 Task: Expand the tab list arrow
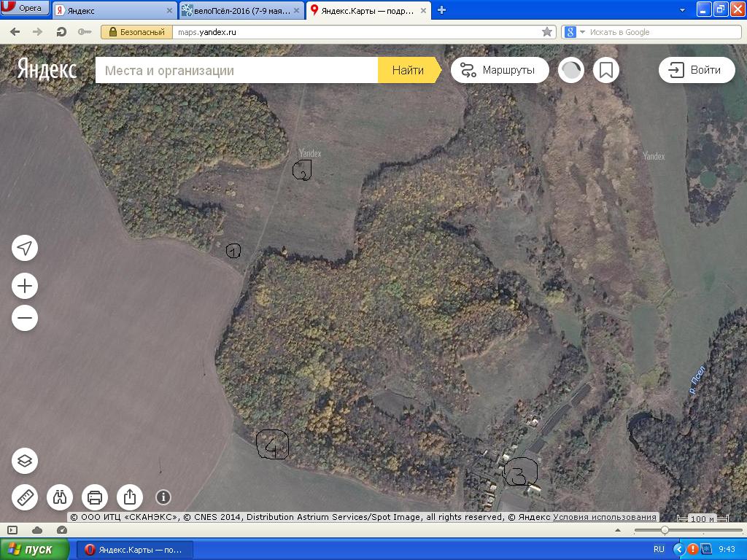tap(682, 10)
